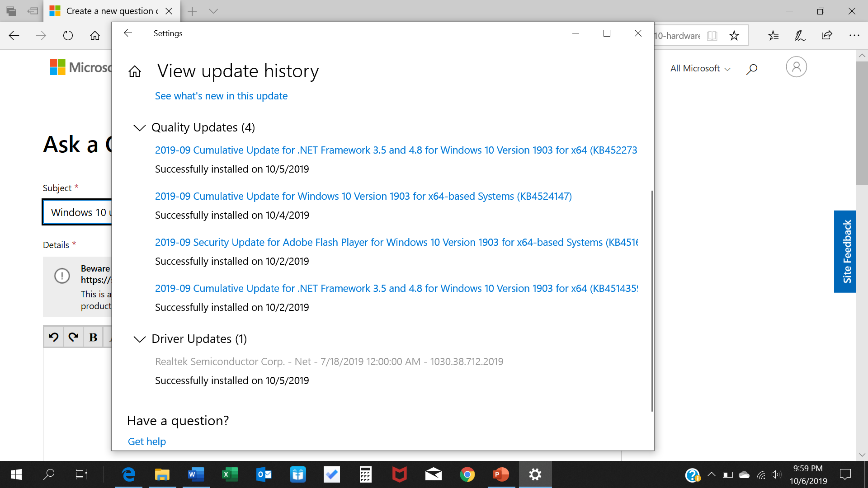Collapse the Driver Updates section

coord(140,339)
